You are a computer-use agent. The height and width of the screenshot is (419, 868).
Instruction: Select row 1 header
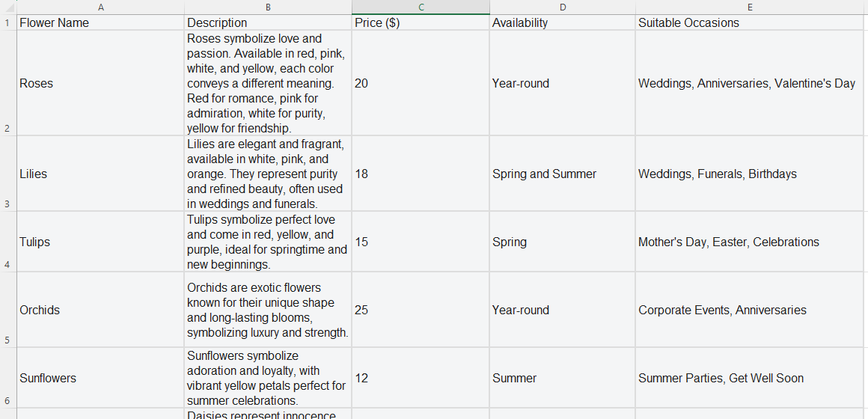point(7,22)
